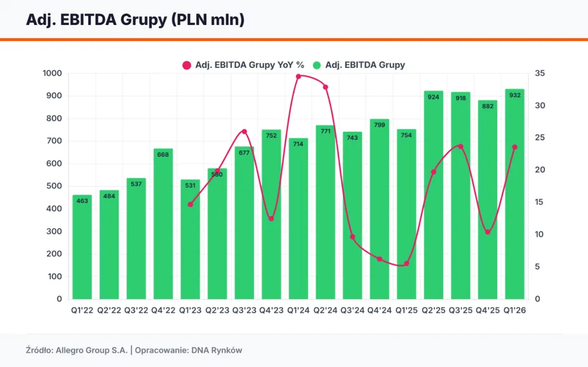
Task: Click the 1000 value on the left axis
Action: click(x=52, y=73)
